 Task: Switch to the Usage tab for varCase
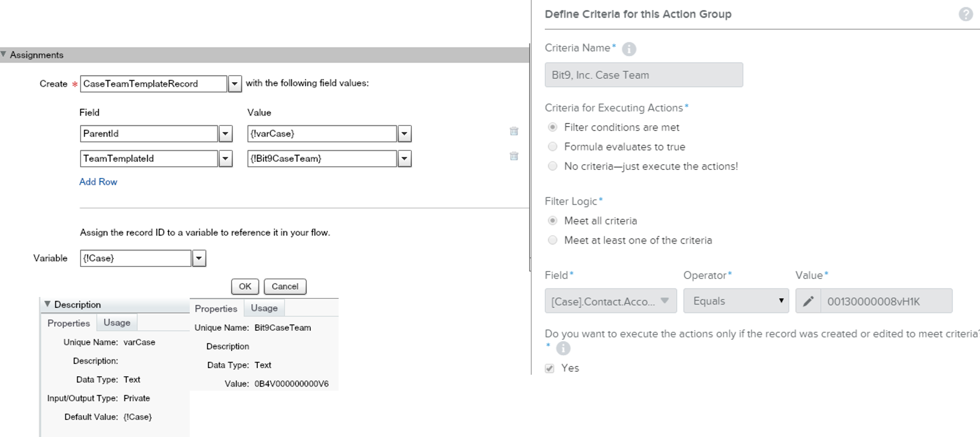[x=117, y=322]
